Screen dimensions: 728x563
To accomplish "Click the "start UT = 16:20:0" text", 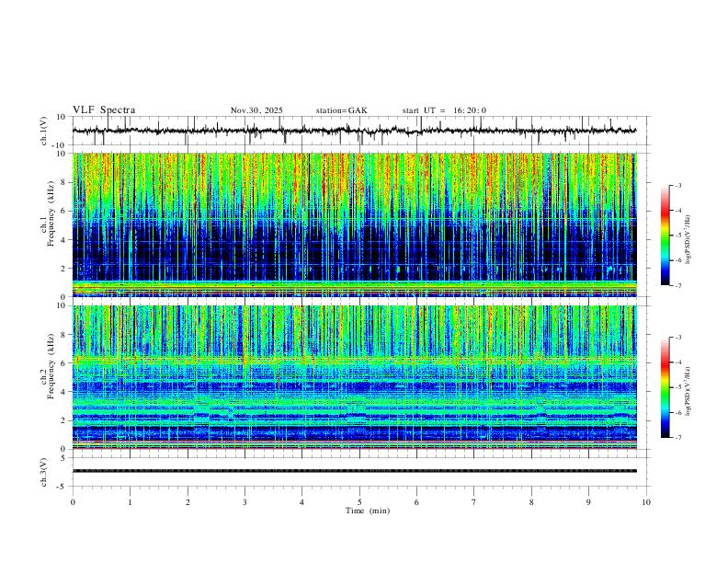I will click(444, 110).
